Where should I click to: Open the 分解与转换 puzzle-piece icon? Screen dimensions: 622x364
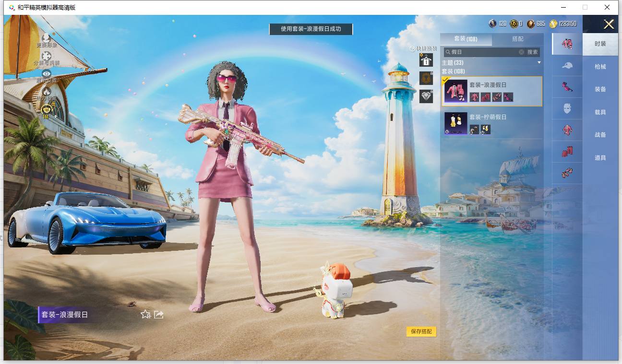[47, 56]
